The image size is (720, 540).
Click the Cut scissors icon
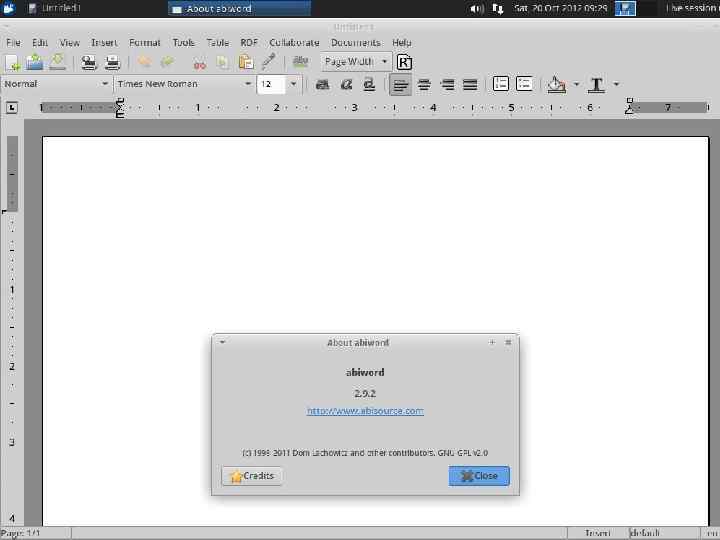pyautogui.click(x=199, y=63)
